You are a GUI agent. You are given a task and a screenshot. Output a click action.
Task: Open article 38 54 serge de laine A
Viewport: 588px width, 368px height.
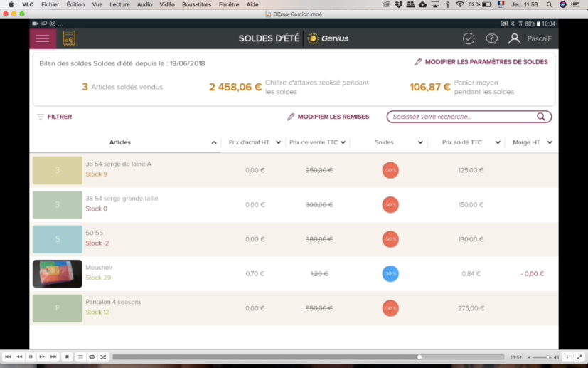(119, 164)
